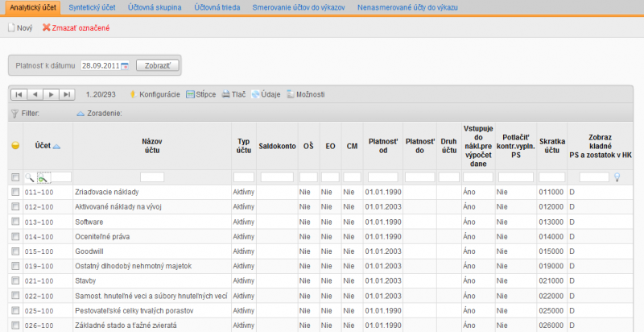Open account 015-100 link
The height and width of the screenshot is (332, 644).
pos(39,251)
